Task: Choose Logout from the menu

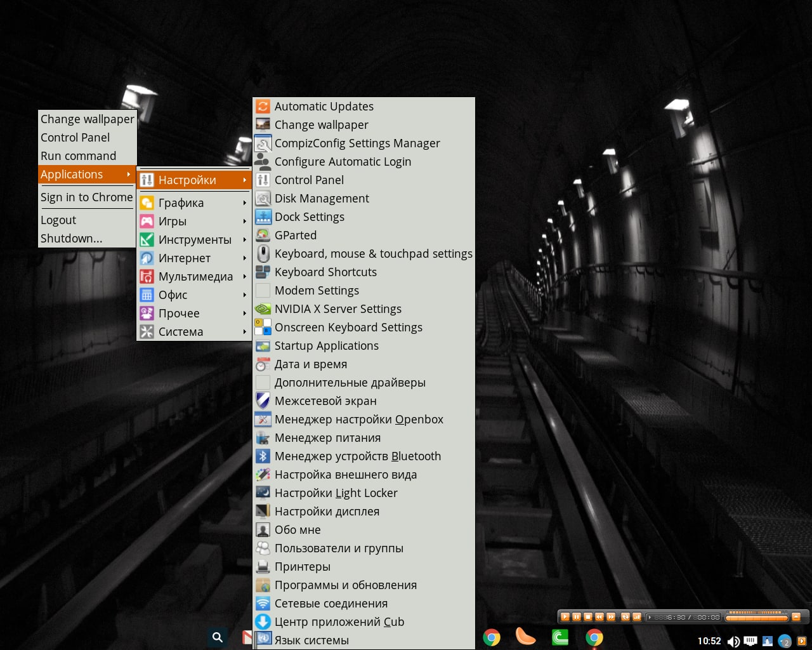Action: [x=87, y=220]
